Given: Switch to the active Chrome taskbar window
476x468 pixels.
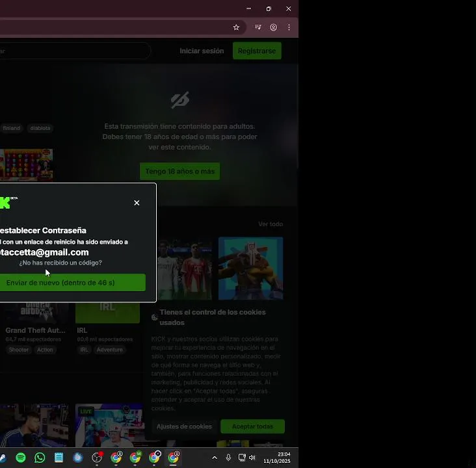Looking at the screenshot, I should tap(174, 458).
